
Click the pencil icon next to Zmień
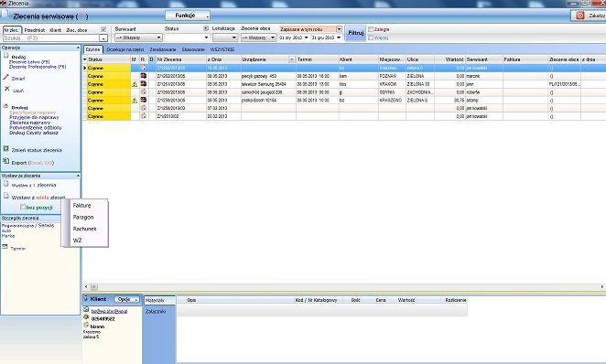coord(5,77)
